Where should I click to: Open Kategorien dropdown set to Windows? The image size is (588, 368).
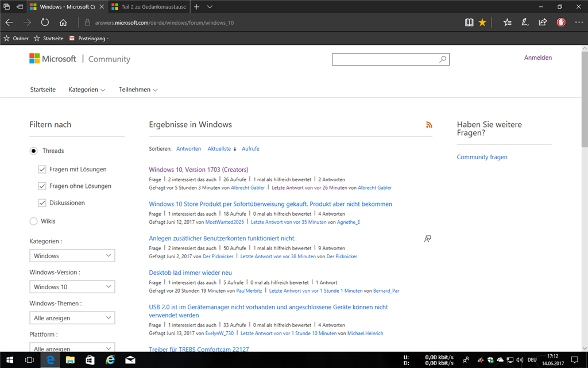[72, 256]
